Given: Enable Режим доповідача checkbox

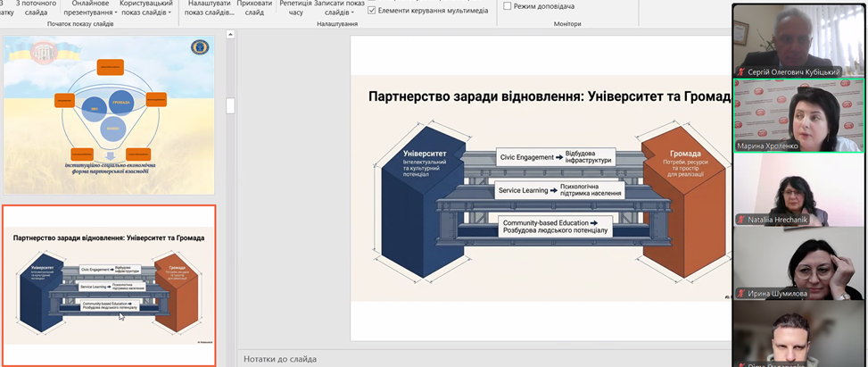Looking at the screenshot, I should point(508,6).
